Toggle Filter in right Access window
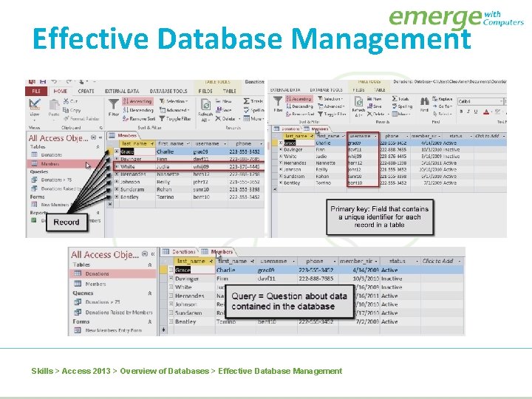Screen dimensions: 532x399 click(332, 114)
